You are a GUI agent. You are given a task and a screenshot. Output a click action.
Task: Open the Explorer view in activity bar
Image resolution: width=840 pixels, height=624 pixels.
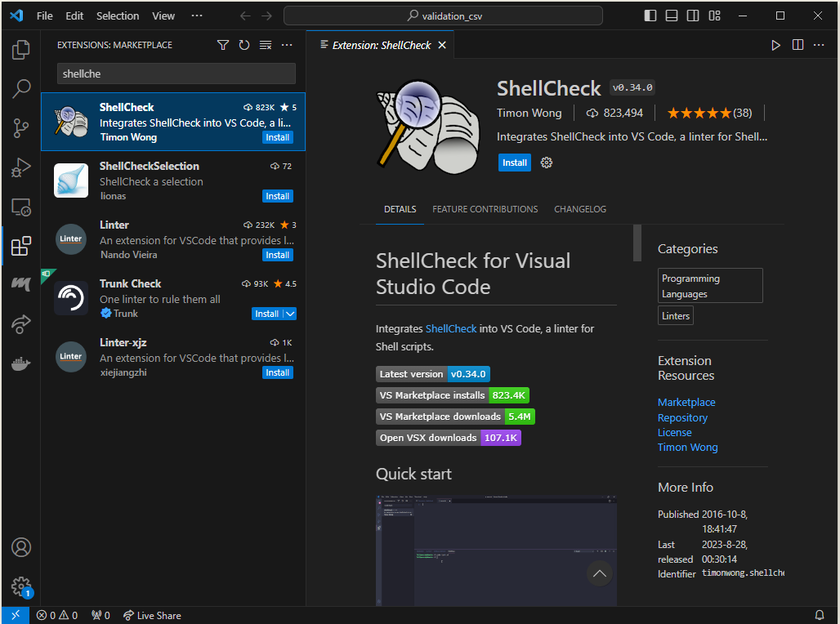click(x=21, y=51)
